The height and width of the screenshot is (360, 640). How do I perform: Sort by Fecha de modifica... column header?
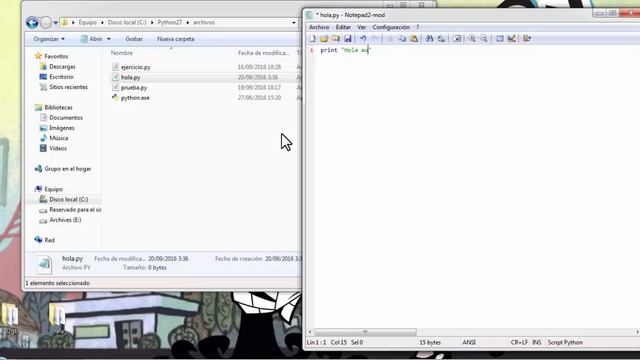click(x=264, y=53)
